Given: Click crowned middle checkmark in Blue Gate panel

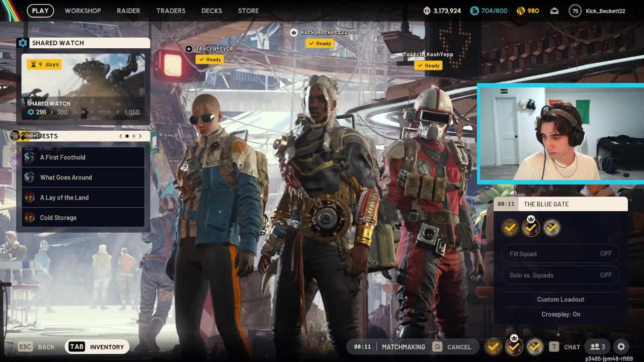Looking at the screenshot, I should (531, 228).
